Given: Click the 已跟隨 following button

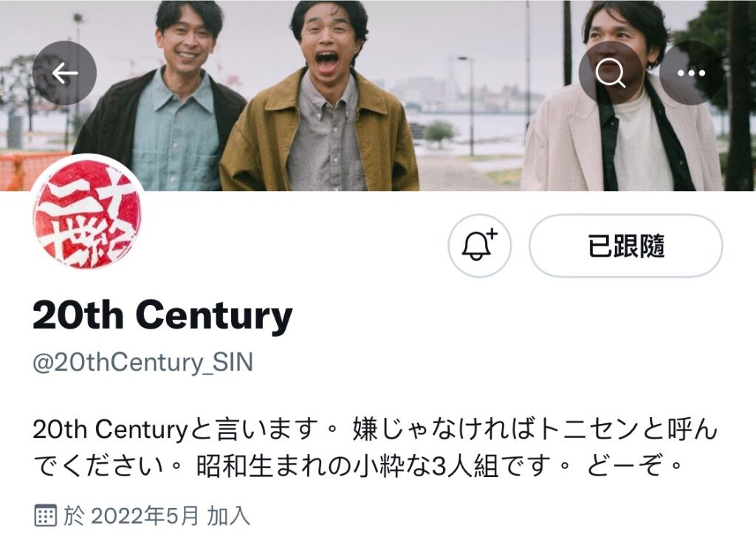Looking at the screenshot, I should pos(626,245).
